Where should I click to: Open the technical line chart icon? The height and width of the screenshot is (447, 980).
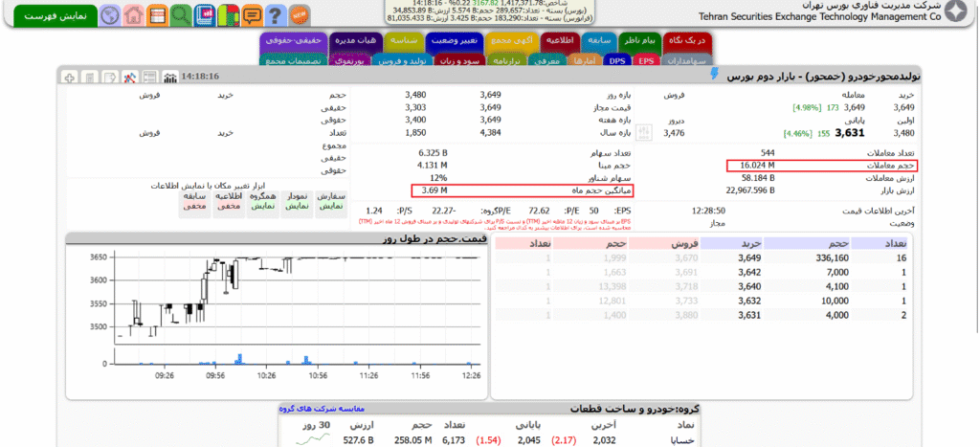coord(130,78)
